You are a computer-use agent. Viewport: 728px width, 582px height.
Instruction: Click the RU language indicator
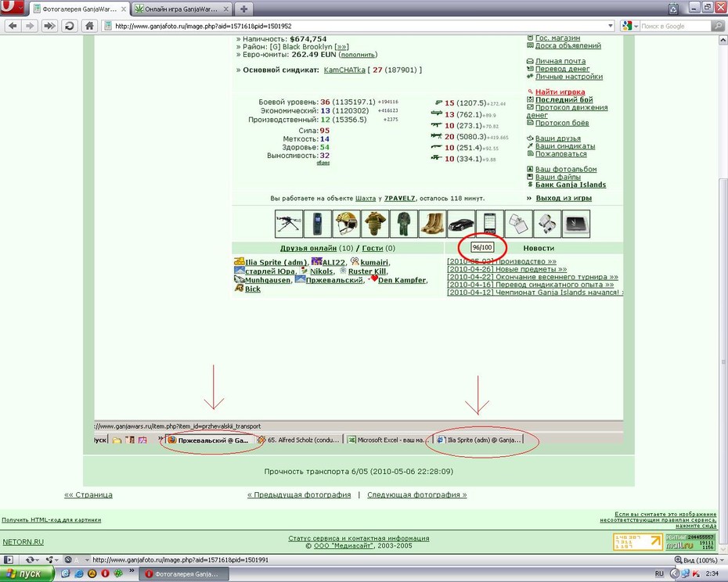[659, 574]
